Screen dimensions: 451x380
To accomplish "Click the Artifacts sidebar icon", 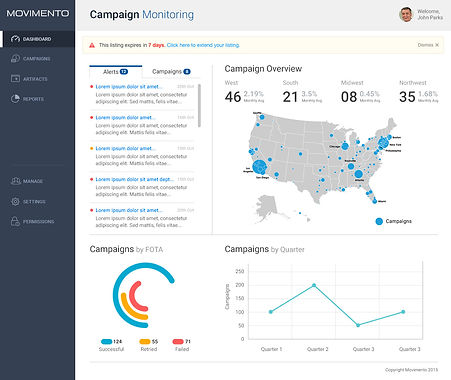I will (x=15, y=79).
